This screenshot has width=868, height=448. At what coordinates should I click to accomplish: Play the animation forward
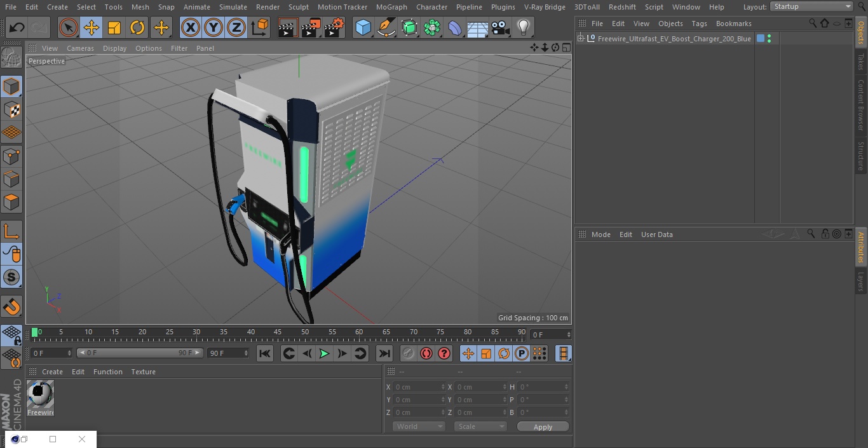coord(324,353)
